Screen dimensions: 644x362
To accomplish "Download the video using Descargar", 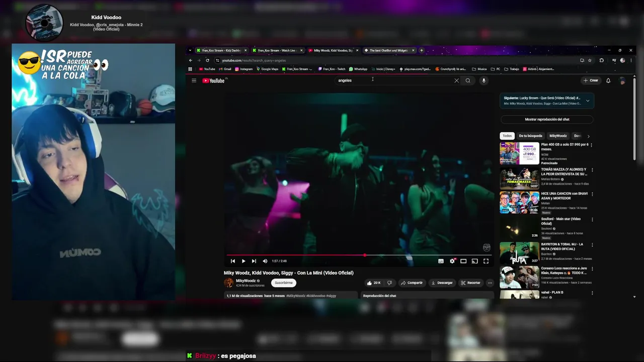I will click(442, 283).
